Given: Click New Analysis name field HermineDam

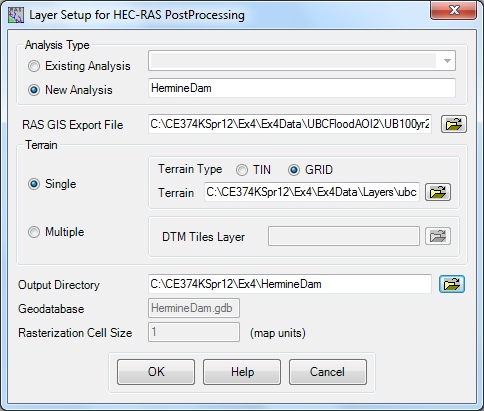Looking at the screenshot, I should click(x=302, y=88).
